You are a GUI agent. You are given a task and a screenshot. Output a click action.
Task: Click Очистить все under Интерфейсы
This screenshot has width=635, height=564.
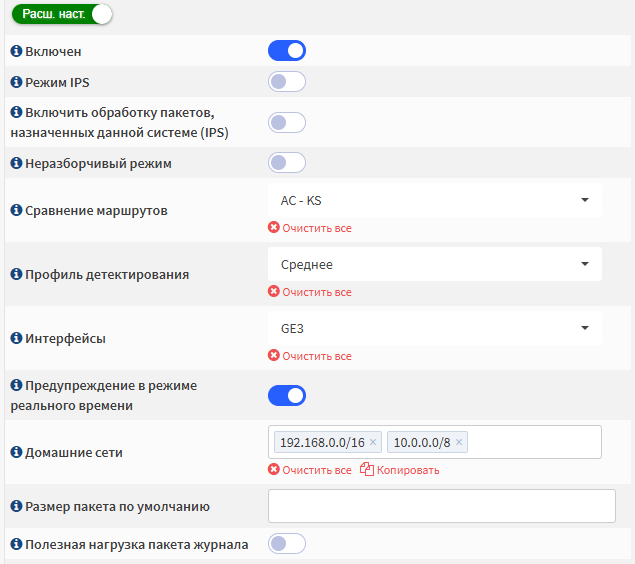pyautogui.click(x=310, y=356)
